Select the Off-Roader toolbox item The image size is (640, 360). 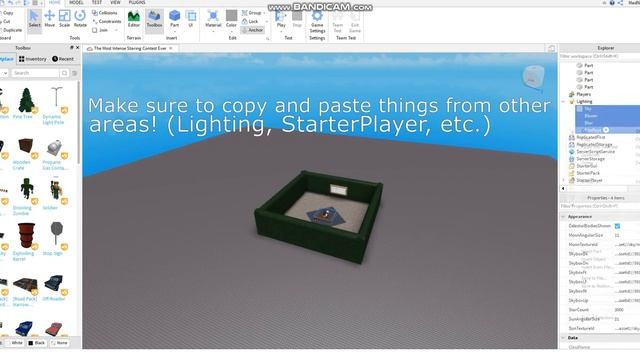54,287
